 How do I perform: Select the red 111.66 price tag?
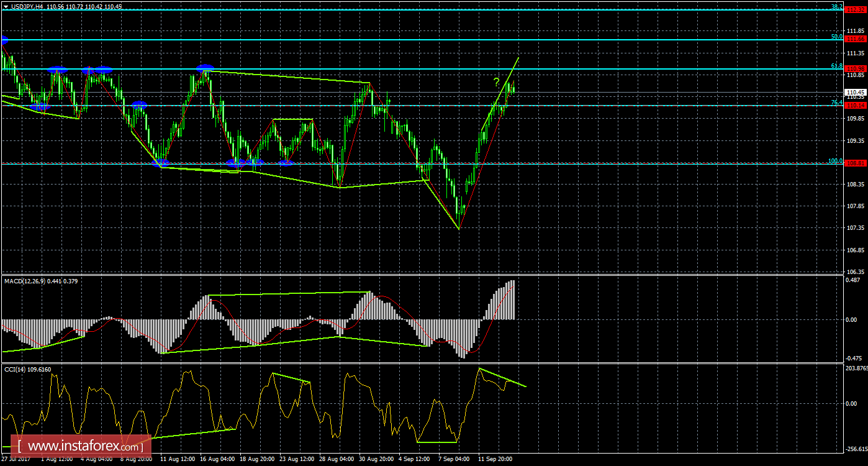(856, 39)
